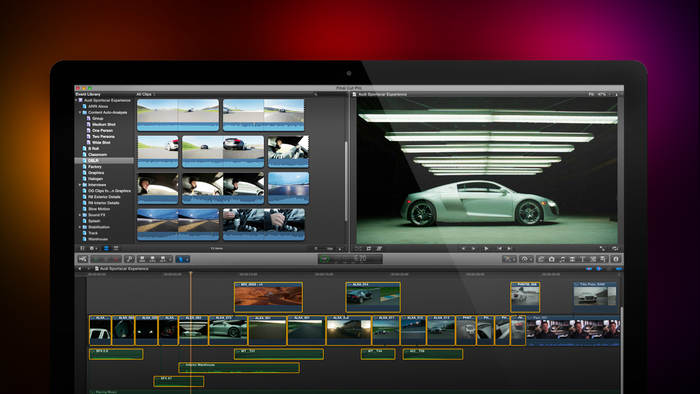Open the All Clips filter dropdown
Screen dimensions: 700x394
pyautogui.click(x=146, y=94)
